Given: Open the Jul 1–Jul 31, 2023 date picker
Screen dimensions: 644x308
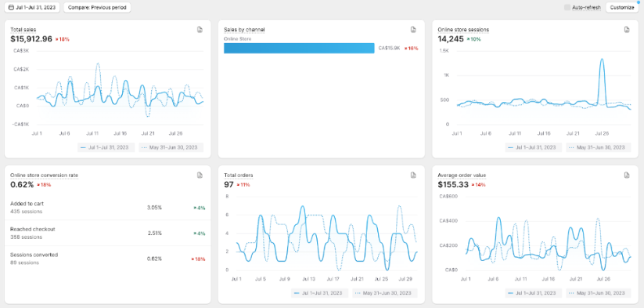Looking at the screenshot, I should [32, 7].
